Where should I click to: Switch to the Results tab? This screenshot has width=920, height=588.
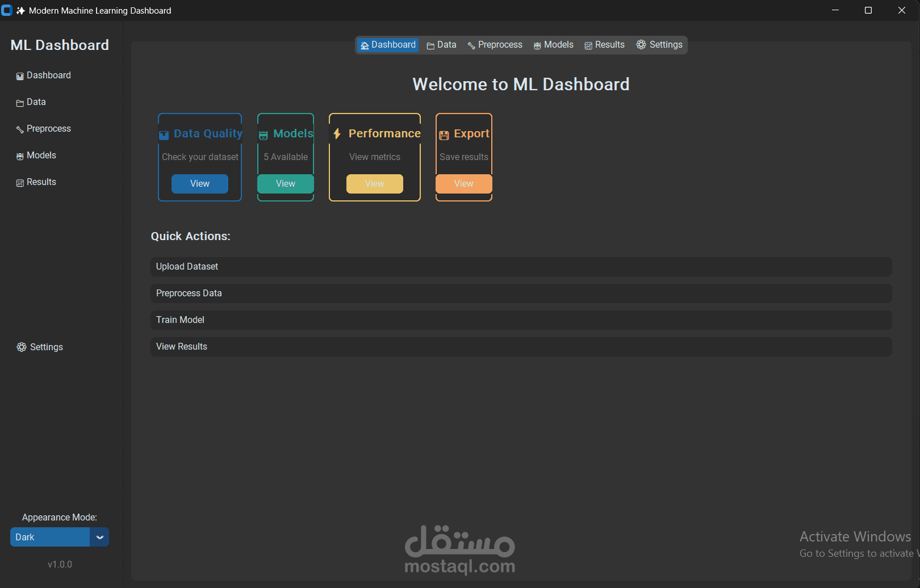pyautogui.click(x=604, y=44)
